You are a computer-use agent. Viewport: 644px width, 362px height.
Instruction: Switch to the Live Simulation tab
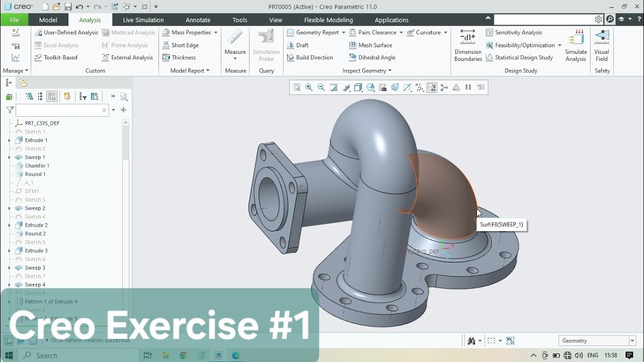click(143, 20)
